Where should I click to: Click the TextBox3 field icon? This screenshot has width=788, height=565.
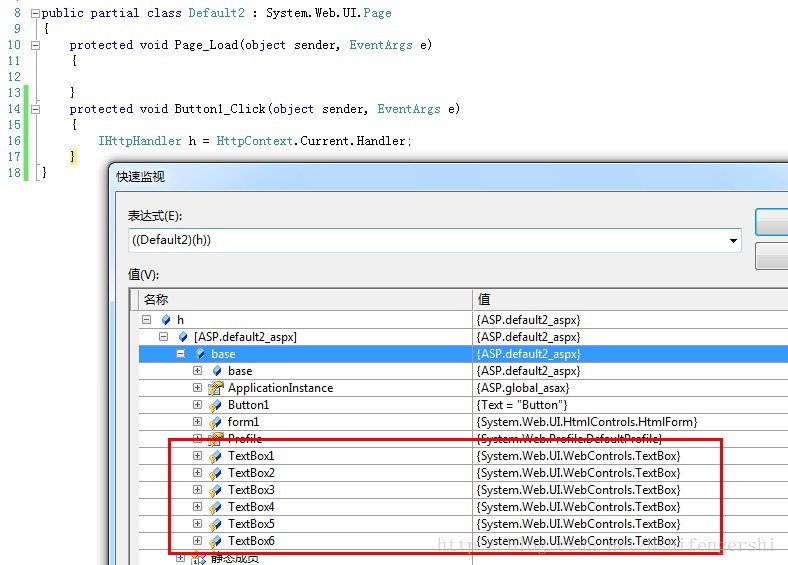coord(216,491)
